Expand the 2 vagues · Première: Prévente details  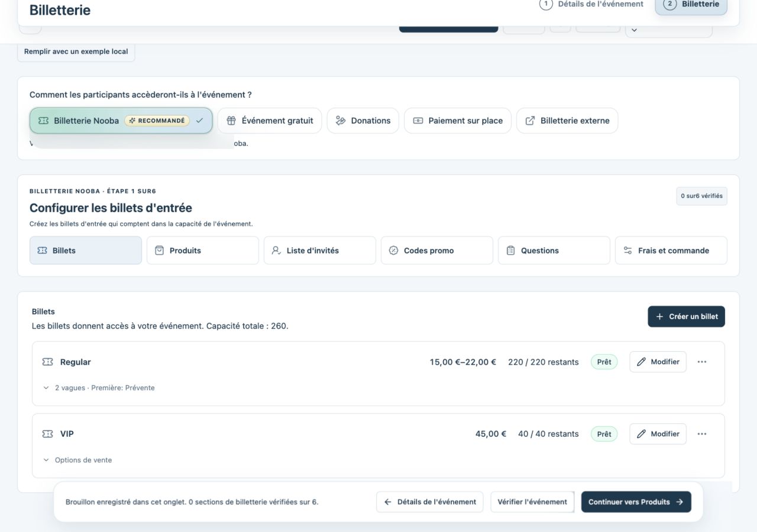point(99,388)
